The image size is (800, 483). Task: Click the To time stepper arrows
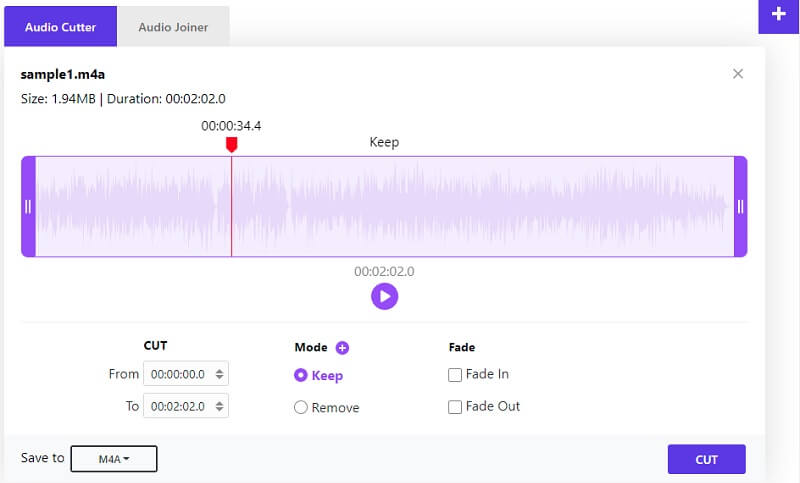(x=221, y=406)
